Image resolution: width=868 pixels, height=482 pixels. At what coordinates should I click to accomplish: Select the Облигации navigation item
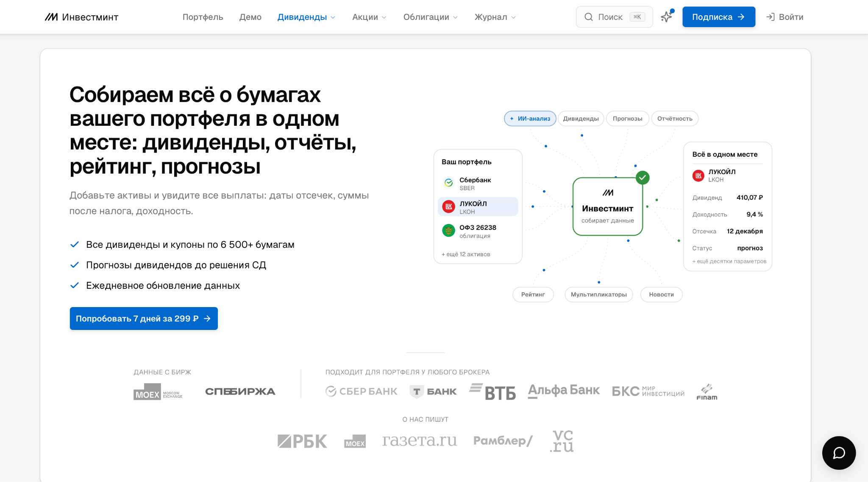(426, 17)
